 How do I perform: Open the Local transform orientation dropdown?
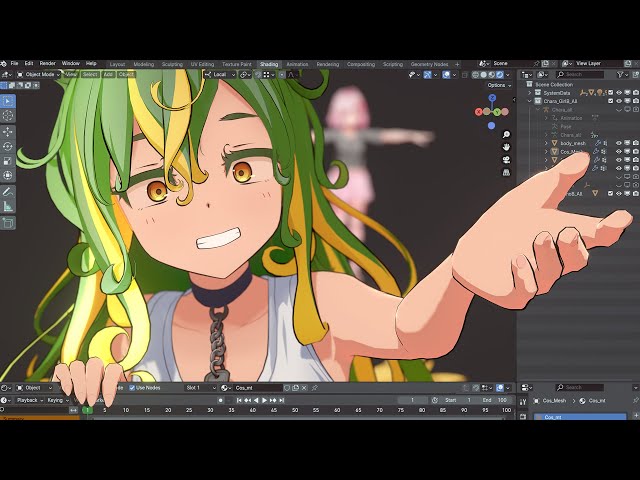[x=220, y=75]
